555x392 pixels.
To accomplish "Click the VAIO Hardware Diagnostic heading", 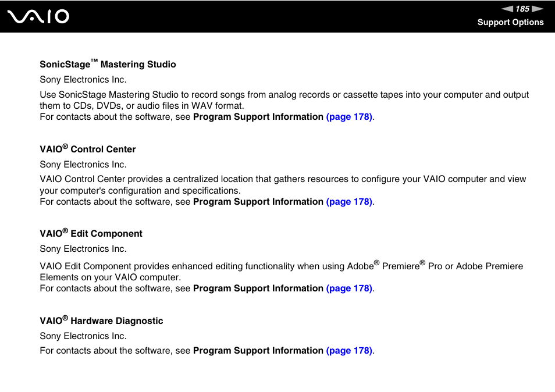I will click(101, 320).
